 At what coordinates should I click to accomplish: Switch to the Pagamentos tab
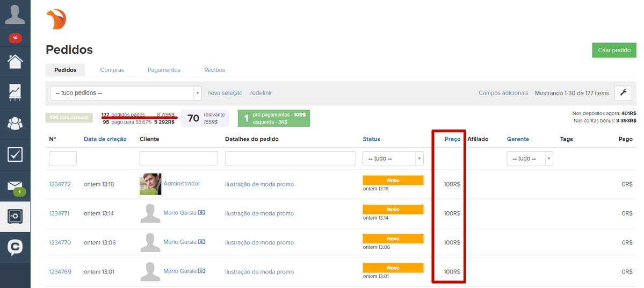click(x=164, y=70)
